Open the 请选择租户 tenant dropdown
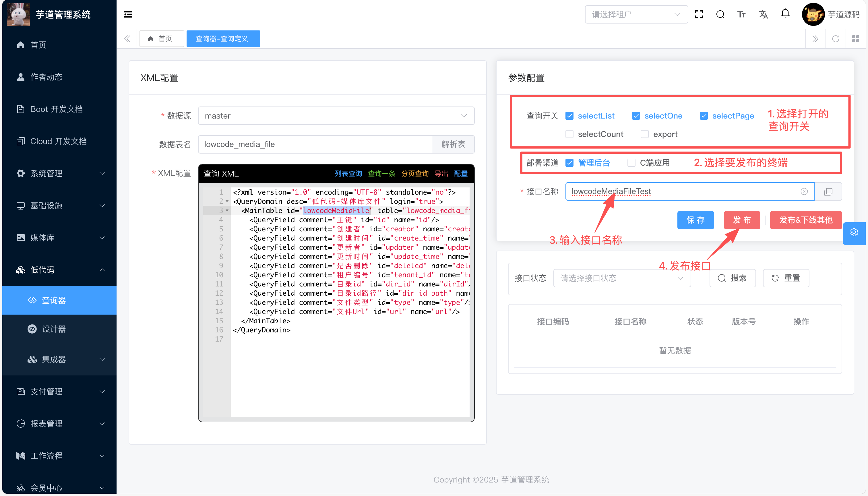This screenshot has width=868, height=496. coord(636,14)
